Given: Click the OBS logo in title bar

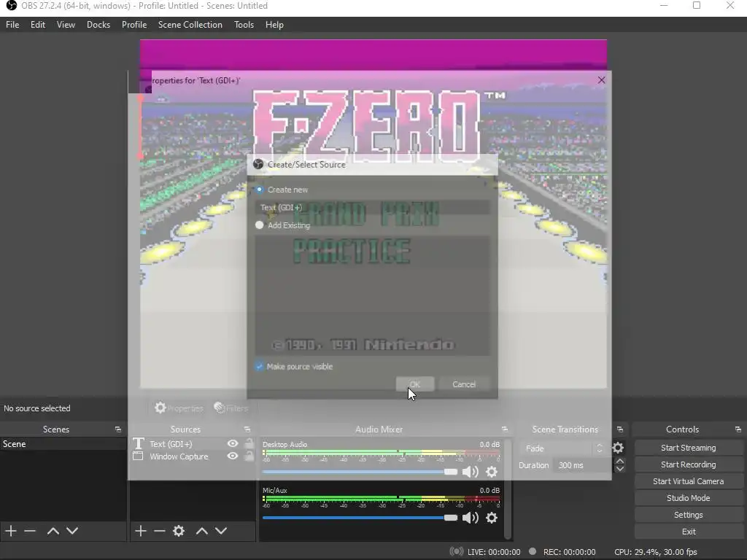Looking at the screenshot, I should (12, 6).
